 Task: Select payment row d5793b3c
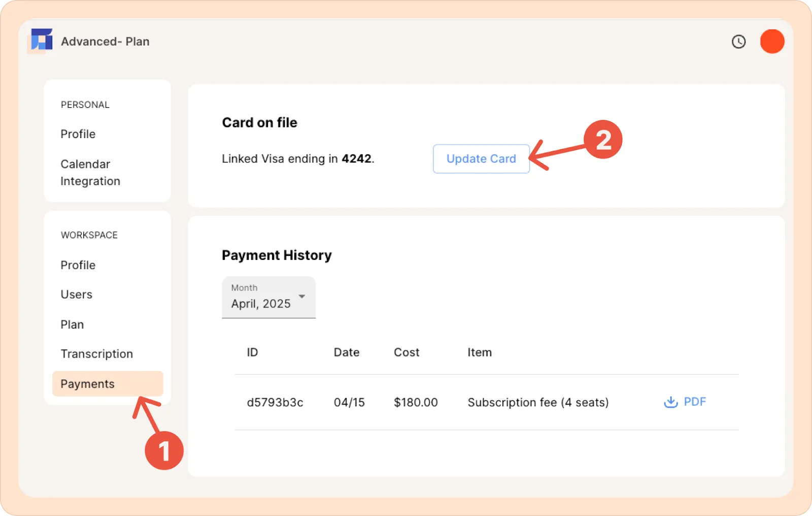click(487, 402)
